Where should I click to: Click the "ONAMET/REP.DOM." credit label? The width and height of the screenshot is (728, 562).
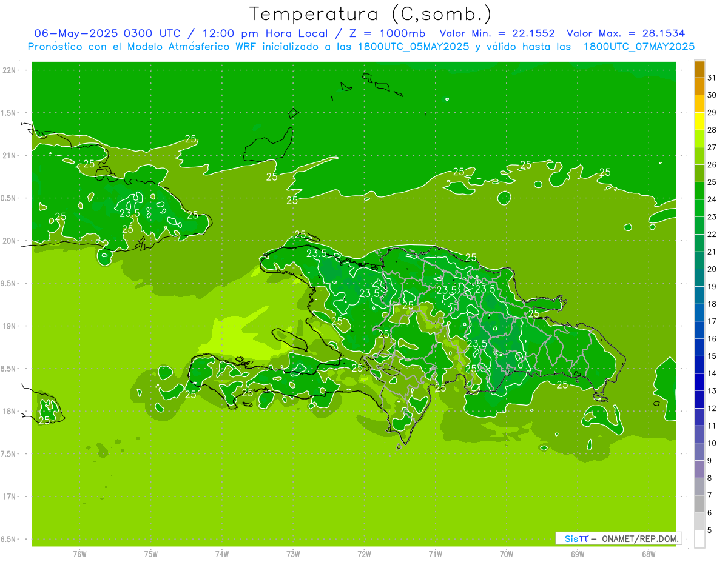(x=641, y=538)
